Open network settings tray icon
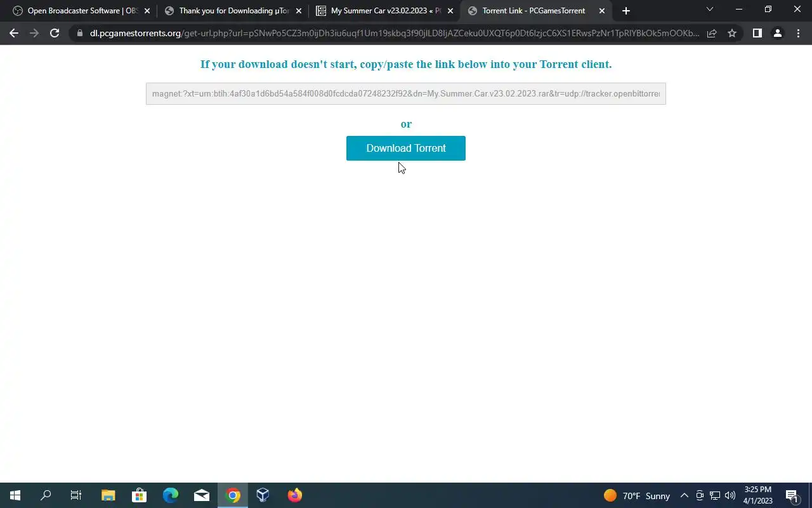Image resolution: width=812 pixels, height=508 pixels. [715, 496]
